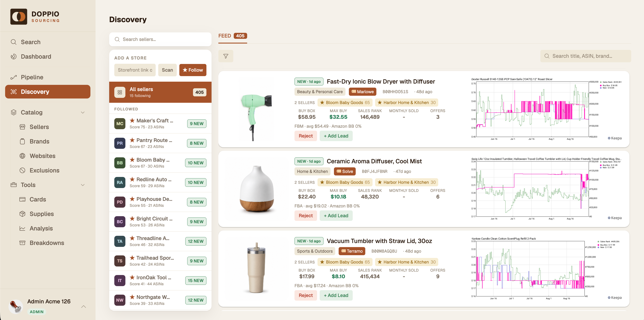Open the Bloom Baby seller in followed list
644x320 pixels.
pyautogui.click(x=160, y=163)
